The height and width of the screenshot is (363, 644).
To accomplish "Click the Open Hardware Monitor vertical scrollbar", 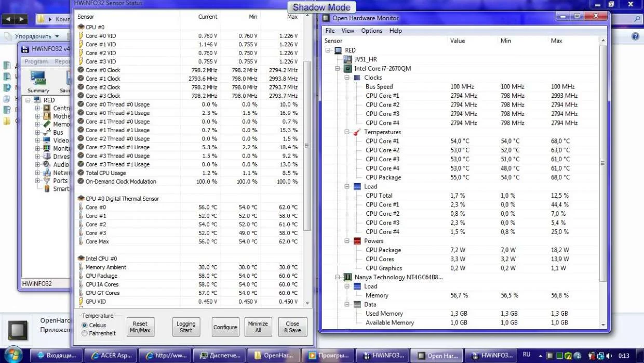I will pos(602,182).
